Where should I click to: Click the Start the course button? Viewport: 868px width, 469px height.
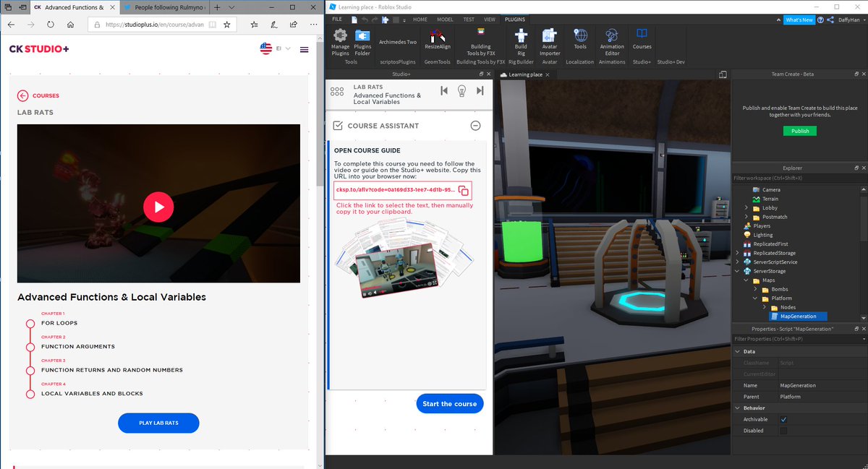coord(450,403)
